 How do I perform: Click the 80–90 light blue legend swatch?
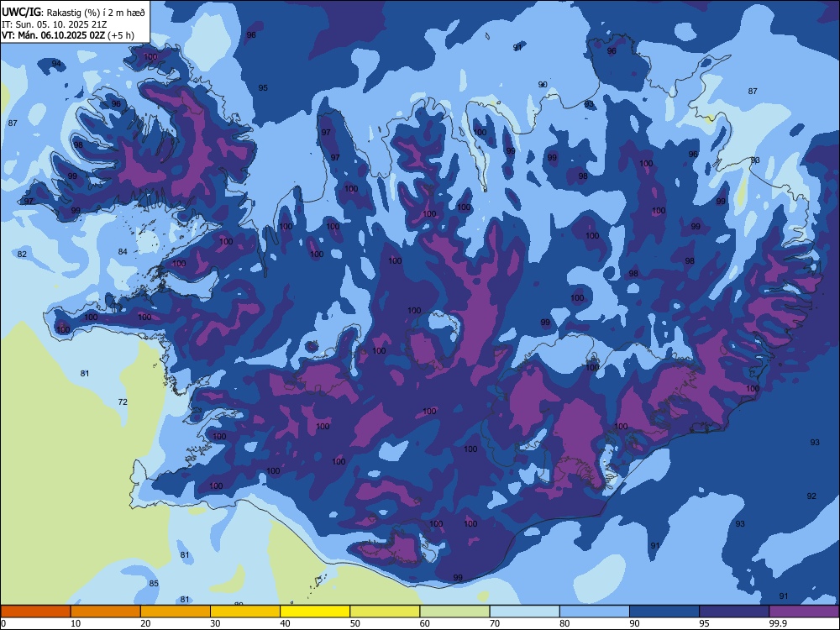coord(595,612)
